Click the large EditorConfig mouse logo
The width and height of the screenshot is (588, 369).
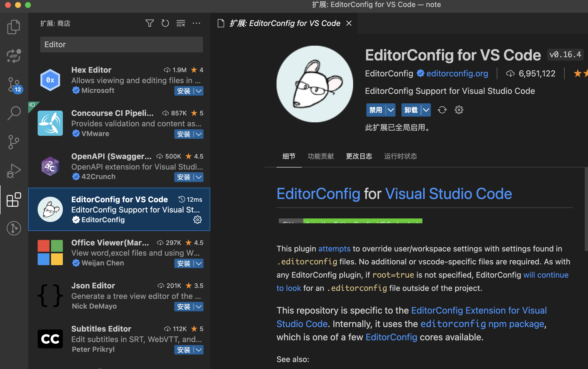point(315,84)
